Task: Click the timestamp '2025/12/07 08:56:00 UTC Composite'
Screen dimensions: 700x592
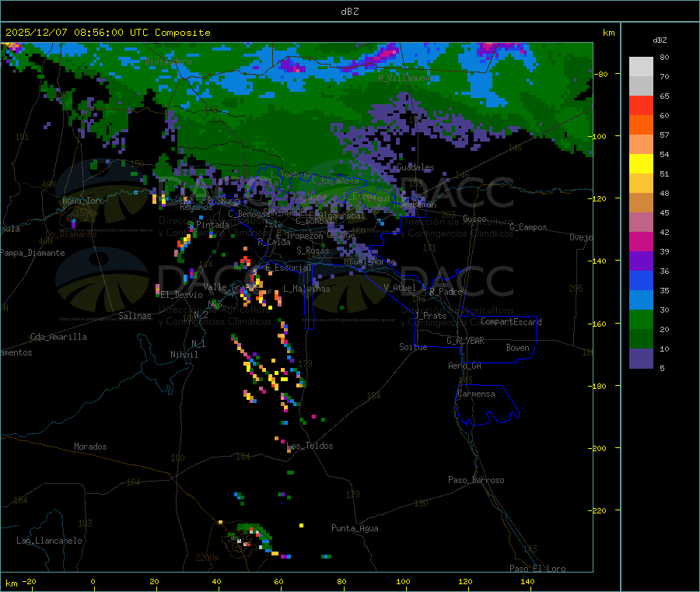Action: pyautogui.click(x=107, y=33)
